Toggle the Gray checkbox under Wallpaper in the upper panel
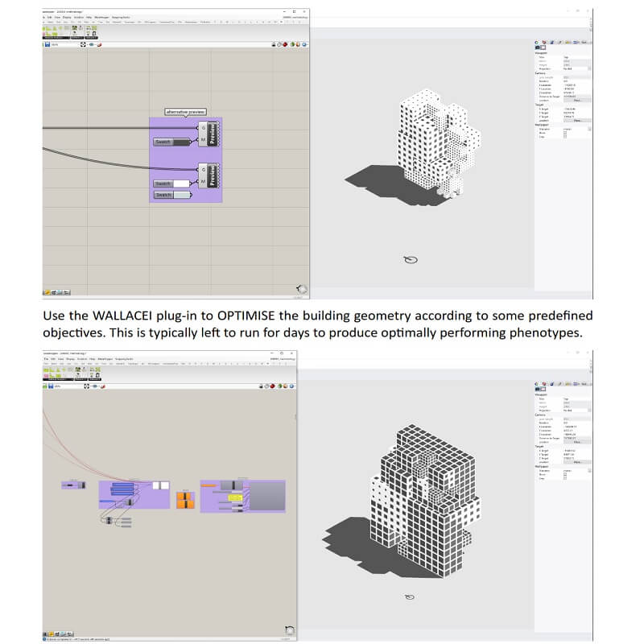The width and height of the screenshot is (644, 644). coord(565,137)
